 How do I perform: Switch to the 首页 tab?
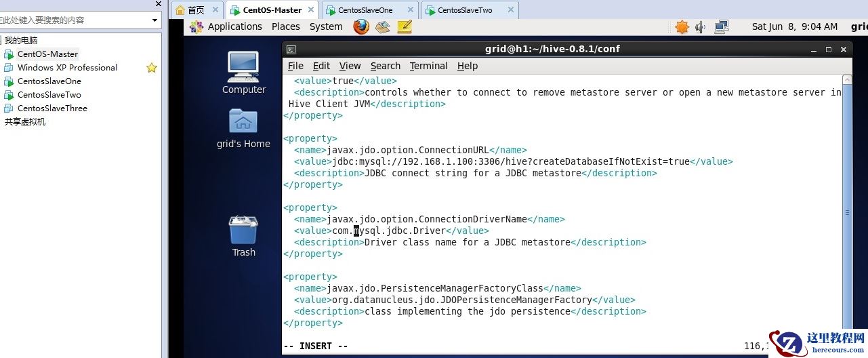pyautogui.click(x=197, y=10)
